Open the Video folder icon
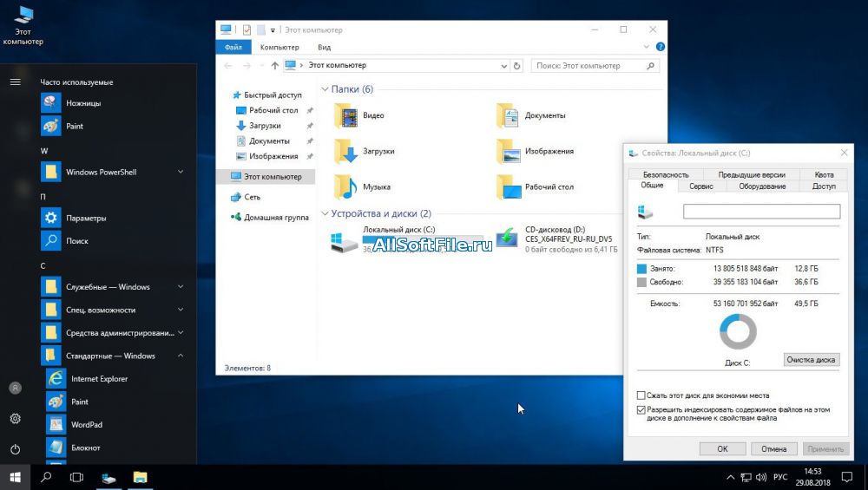Viewport: 868px width, 490px height. click(x=347, y=115)
